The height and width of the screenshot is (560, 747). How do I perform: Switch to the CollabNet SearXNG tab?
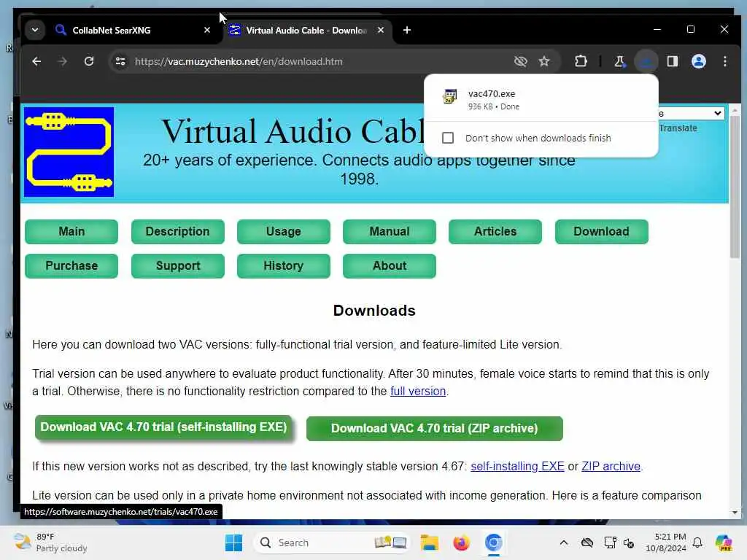coord(132,30)
